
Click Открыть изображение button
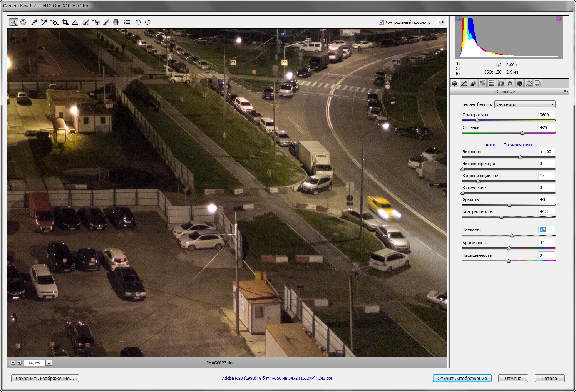462,378
